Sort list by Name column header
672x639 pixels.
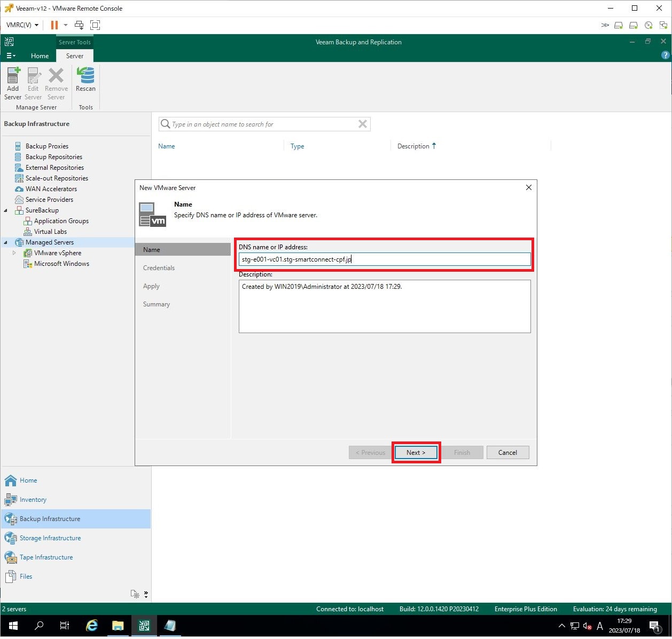coord(167,146)
